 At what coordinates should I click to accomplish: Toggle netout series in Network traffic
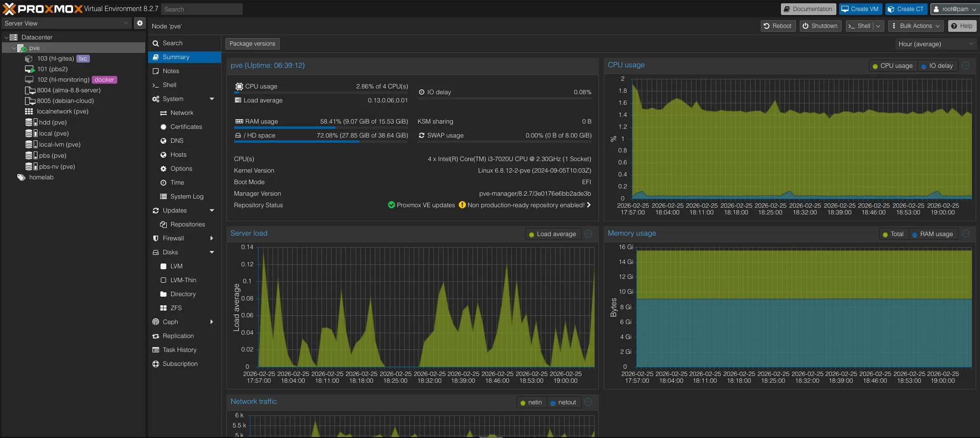tap(563, 403)
